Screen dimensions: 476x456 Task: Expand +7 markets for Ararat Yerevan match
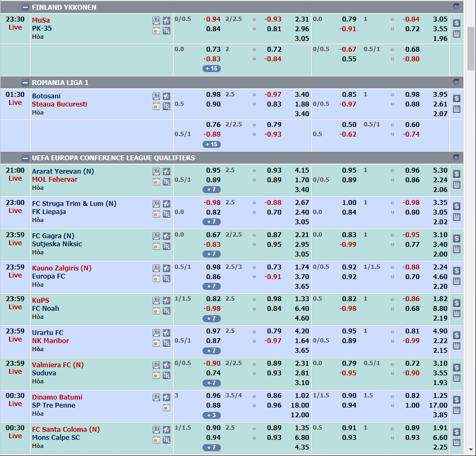click(212, 190)
